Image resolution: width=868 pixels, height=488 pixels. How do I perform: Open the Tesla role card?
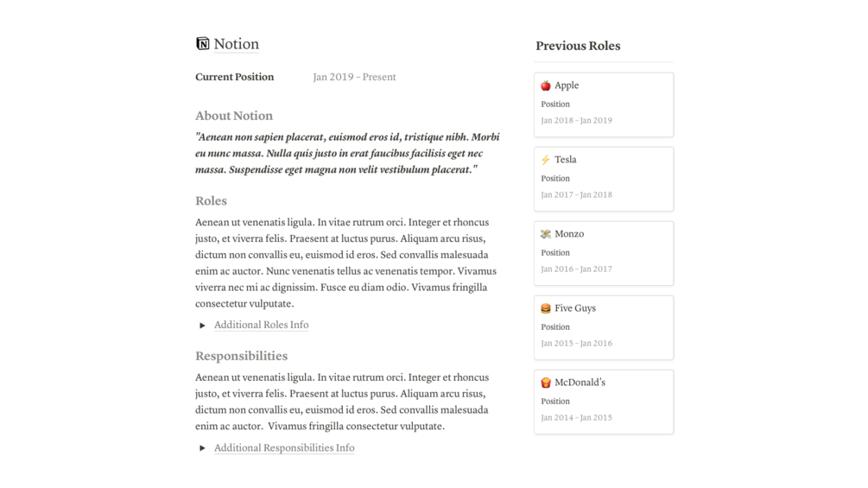pos(604,179)
